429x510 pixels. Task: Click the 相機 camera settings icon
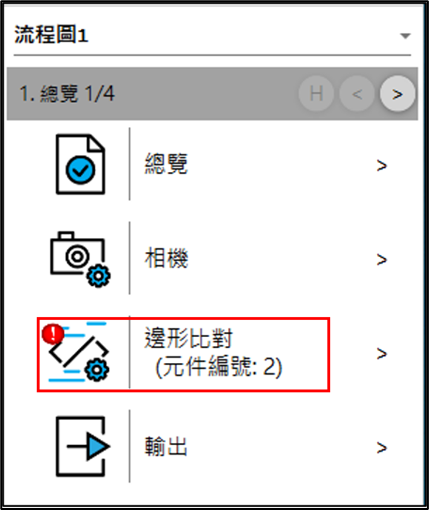pos(80,259)
